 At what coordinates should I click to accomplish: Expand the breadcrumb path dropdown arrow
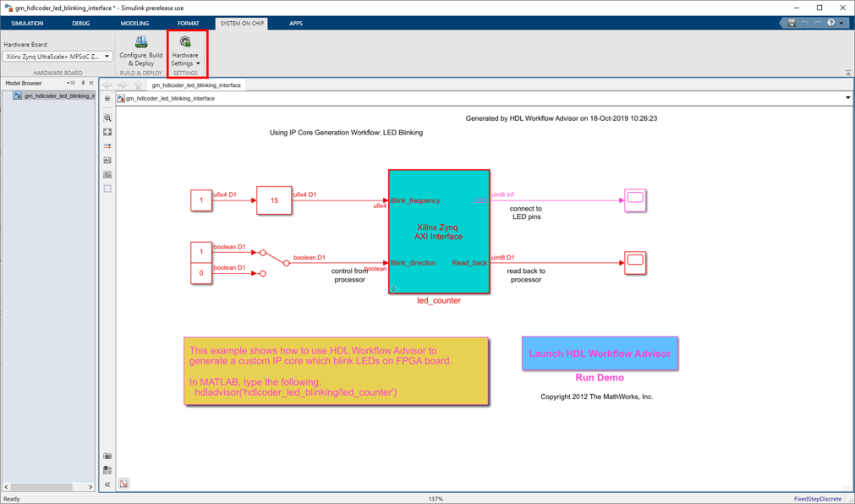pyautogui.click(x=848, y=98)
